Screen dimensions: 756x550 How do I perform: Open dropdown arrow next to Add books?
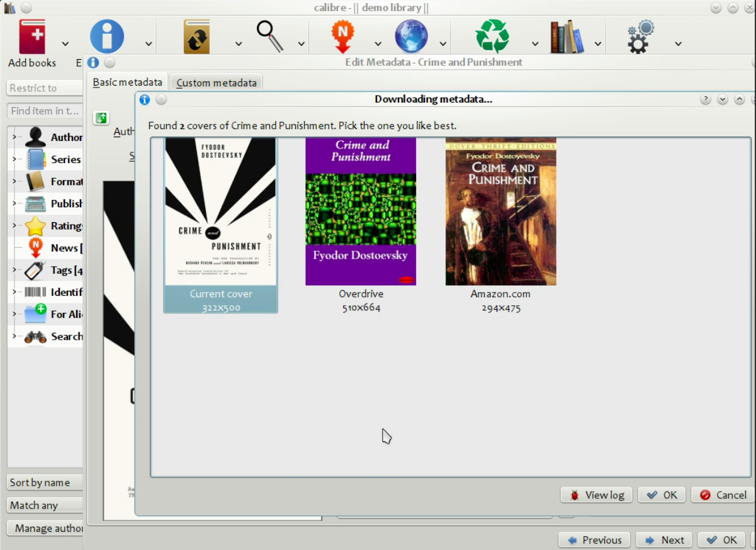coord(65,44)
